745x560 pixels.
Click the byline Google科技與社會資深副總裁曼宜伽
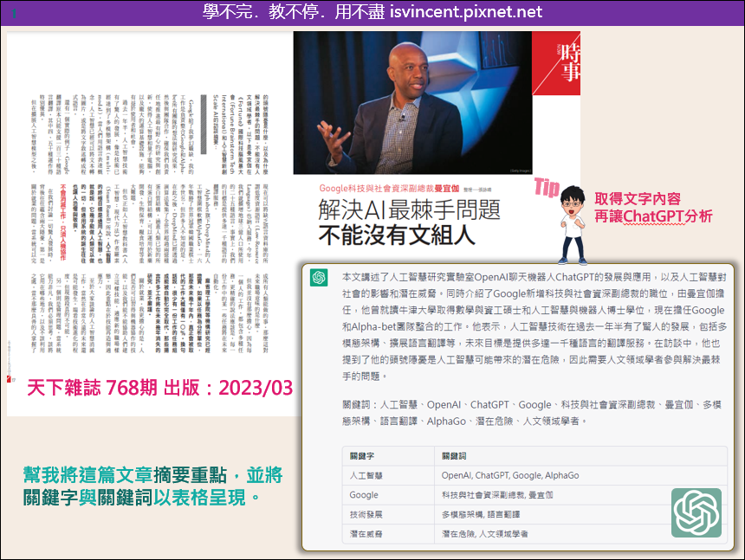389,189
